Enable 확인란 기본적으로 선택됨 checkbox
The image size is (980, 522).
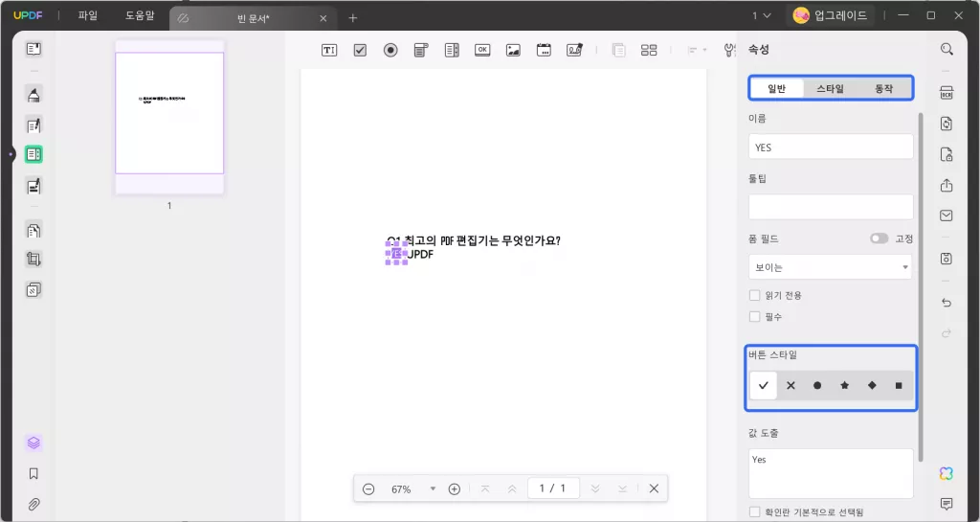(754, 512)
